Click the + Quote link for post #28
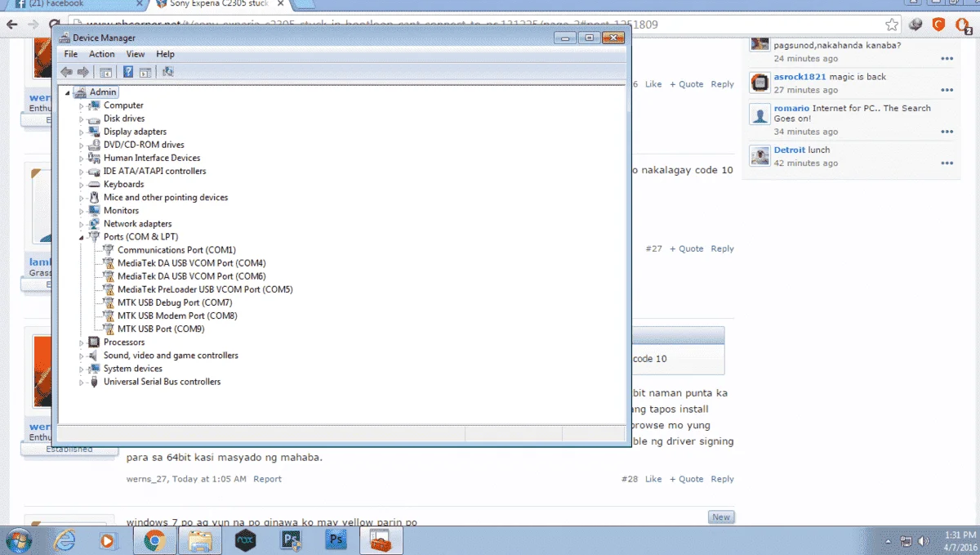Screen dimensions: 980x555 [687, 479]
